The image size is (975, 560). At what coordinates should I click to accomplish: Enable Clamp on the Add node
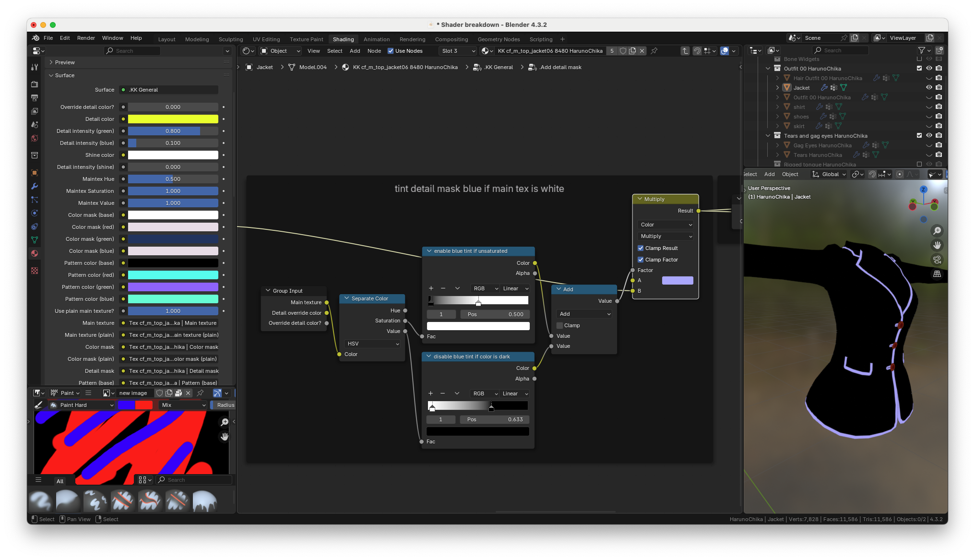(x=559, y=325)
